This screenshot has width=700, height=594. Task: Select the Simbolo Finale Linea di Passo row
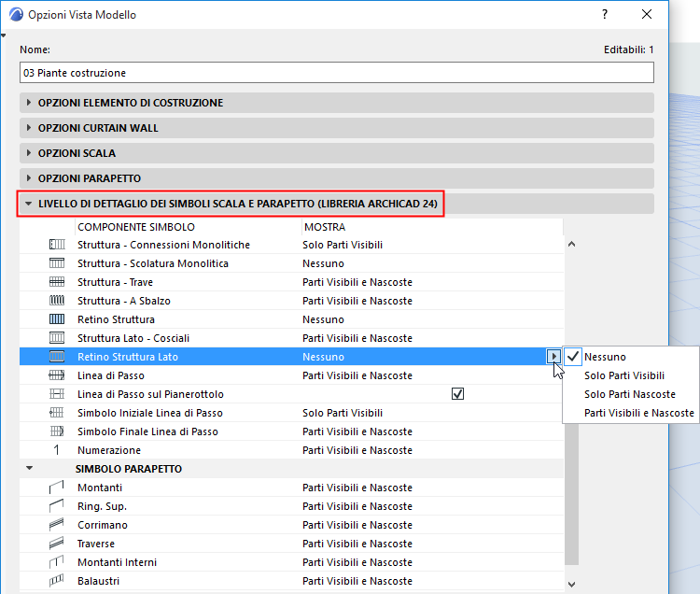tap(291, 431)
